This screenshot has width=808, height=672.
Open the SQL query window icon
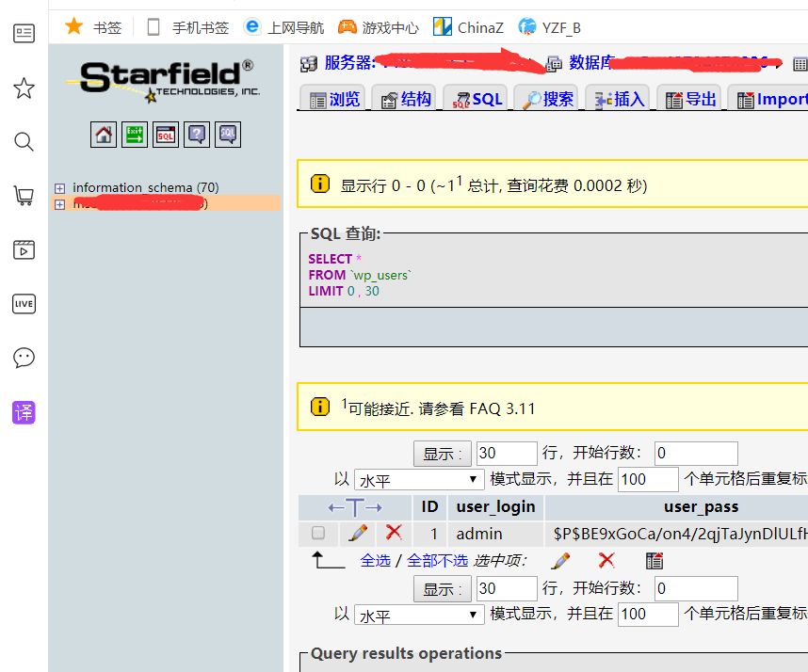[x=166, y=135]
